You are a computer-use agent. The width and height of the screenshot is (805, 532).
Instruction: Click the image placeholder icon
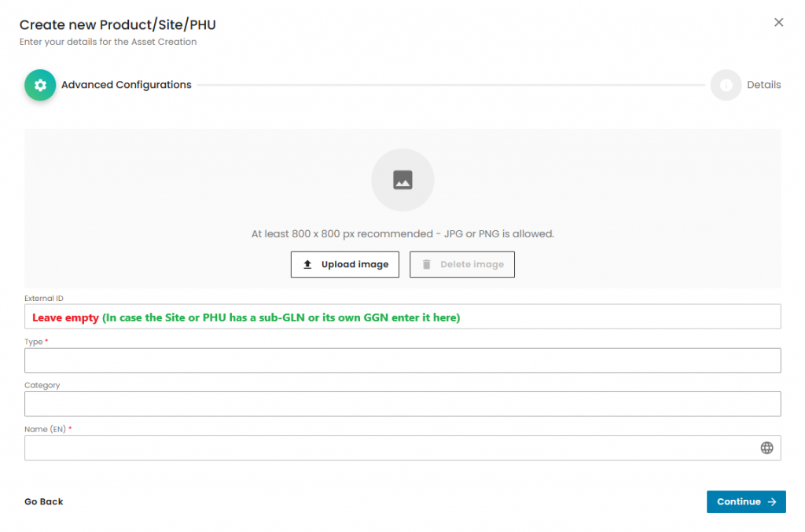(x=402, y=180)
